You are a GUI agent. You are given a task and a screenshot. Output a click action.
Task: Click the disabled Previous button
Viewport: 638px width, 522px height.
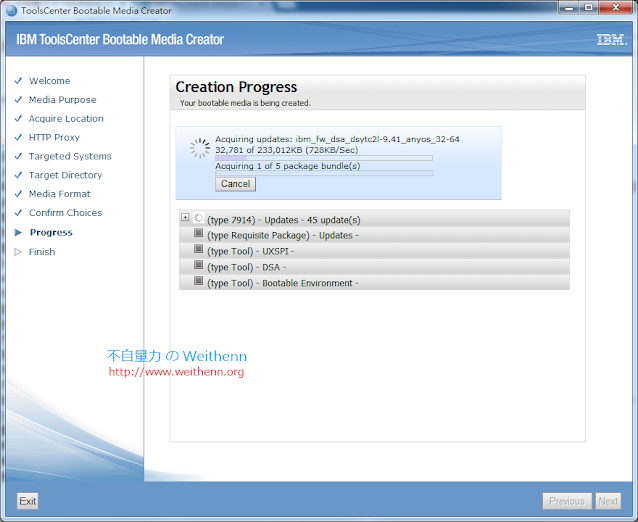567,501
